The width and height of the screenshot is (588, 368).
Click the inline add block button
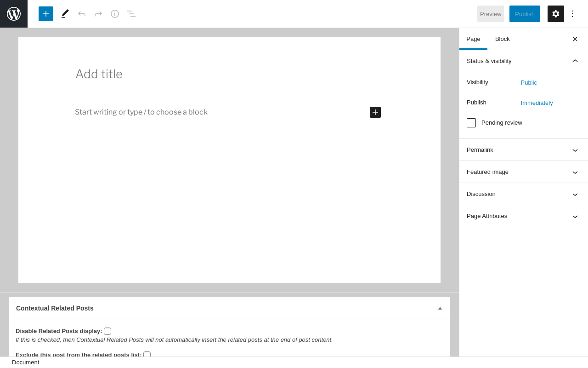coord(375,112)
